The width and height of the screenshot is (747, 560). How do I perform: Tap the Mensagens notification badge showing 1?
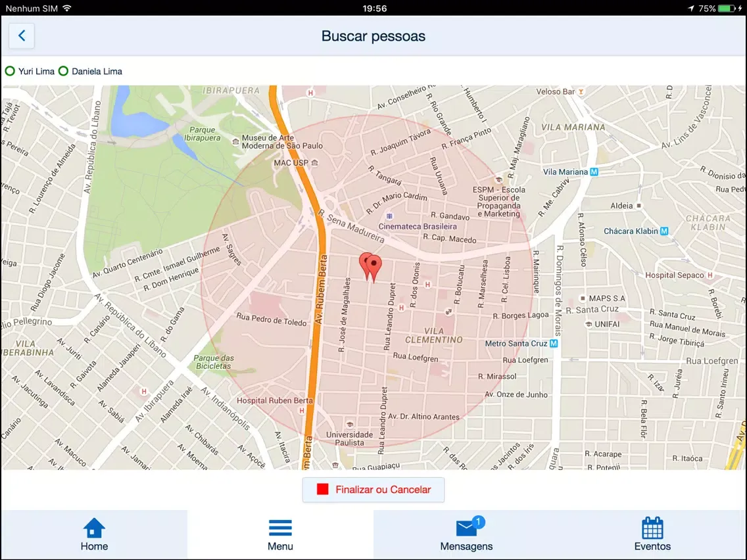(478, 522)
